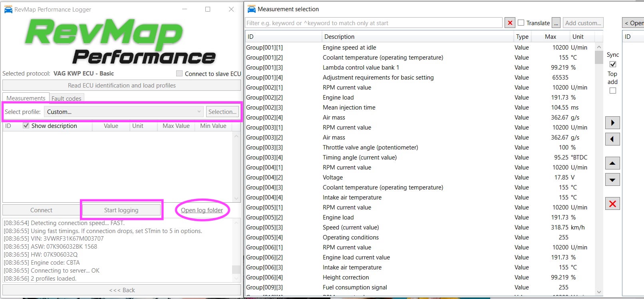Image resolution: width=644 pixels, height=299 pixels.
Task: Select Adjustment requirements for basic setting row
Action: coord(419,77)
